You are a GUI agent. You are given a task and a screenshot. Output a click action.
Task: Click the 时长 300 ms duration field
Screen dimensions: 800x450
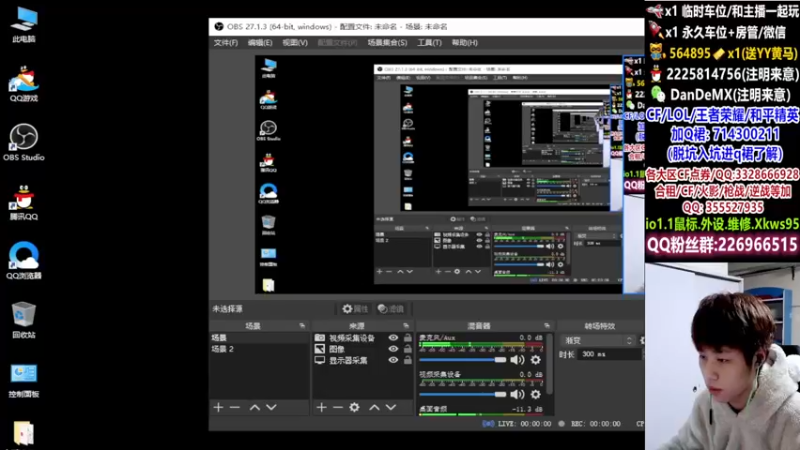click(x=610, y=354)
